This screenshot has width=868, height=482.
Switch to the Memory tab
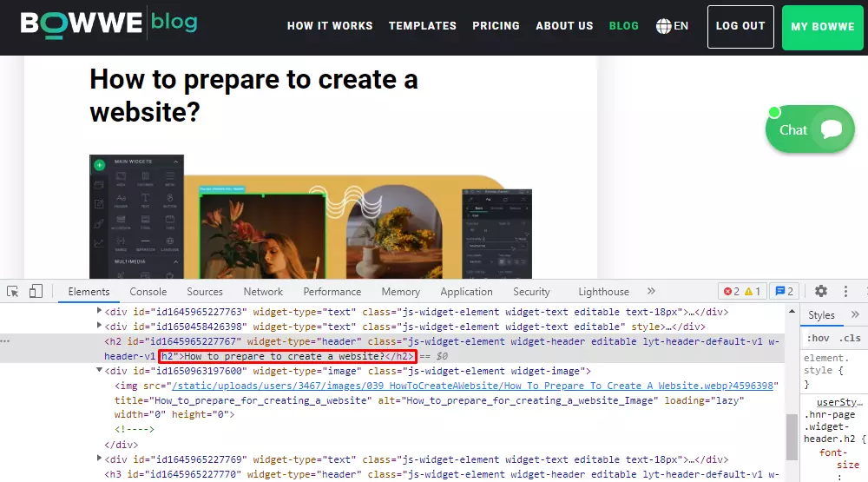tap(400, 292)
